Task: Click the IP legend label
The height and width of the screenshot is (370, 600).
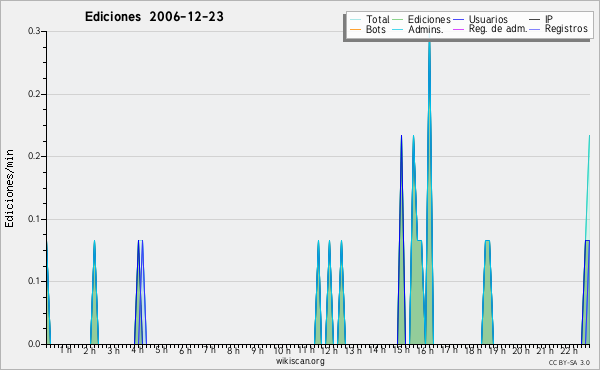Action: pos(549,19)
